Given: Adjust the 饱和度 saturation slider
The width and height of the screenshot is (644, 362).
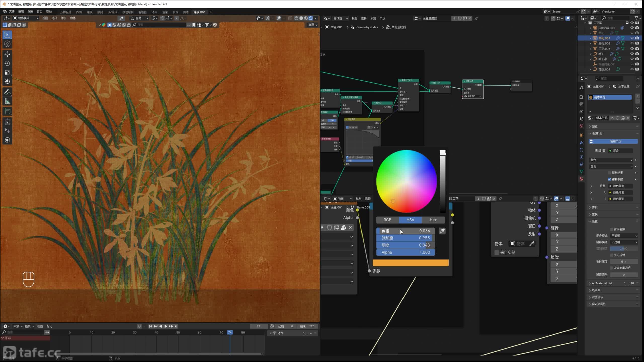Looking at the screenshot, I should [406, 238].
